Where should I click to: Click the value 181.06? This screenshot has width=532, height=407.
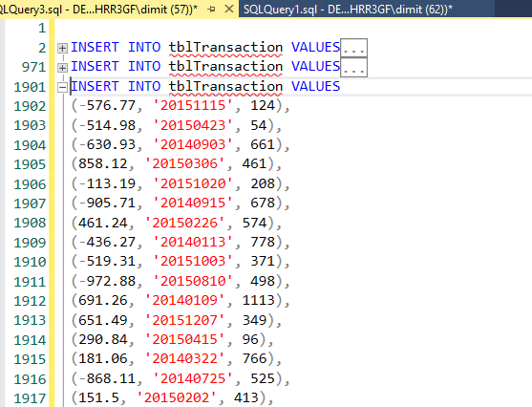[103, 359]
